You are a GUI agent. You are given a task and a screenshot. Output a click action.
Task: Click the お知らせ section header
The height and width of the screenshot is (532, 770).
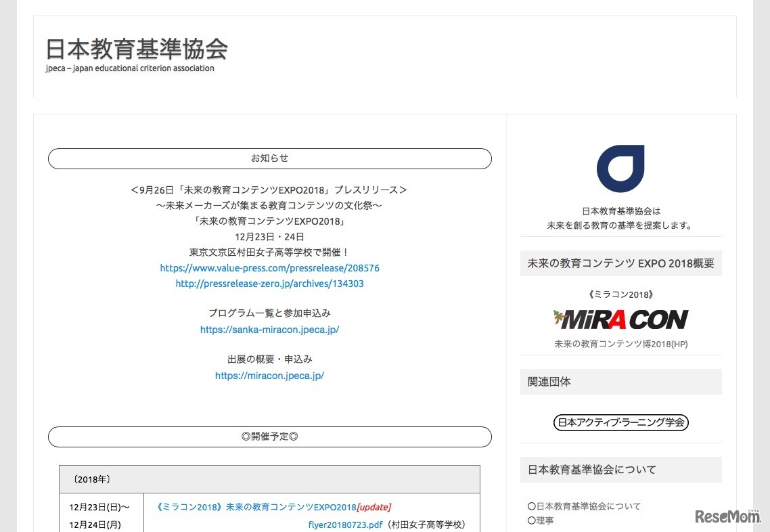point(269,158)
